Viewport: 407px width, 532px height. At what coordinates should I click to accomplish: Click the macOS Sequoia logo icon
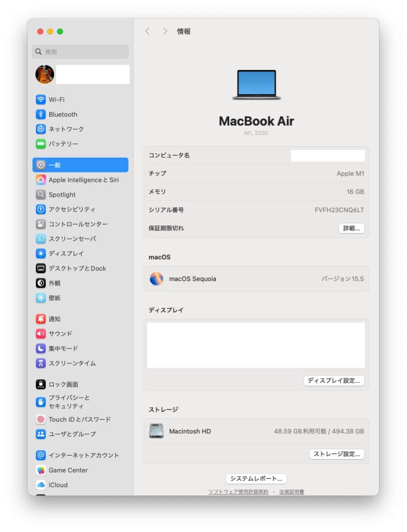(157, 278)
